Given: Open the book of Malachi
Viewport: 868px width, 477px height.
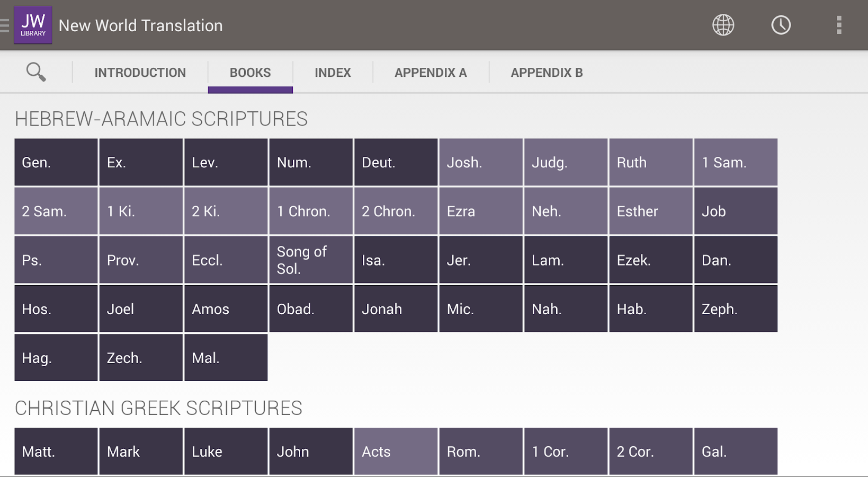Looking at the screenshot, I should 226,357.
